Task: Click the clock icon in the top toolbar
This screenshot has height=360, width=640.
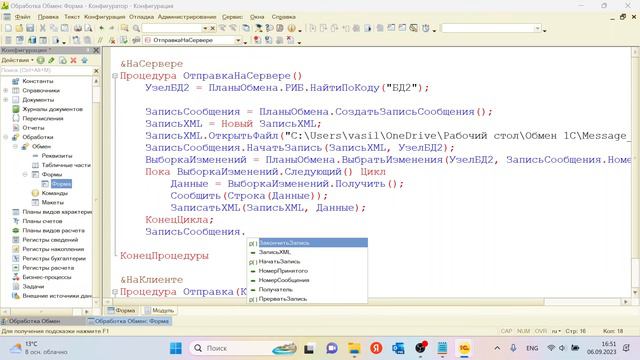Action: click(x=426, y=28)
